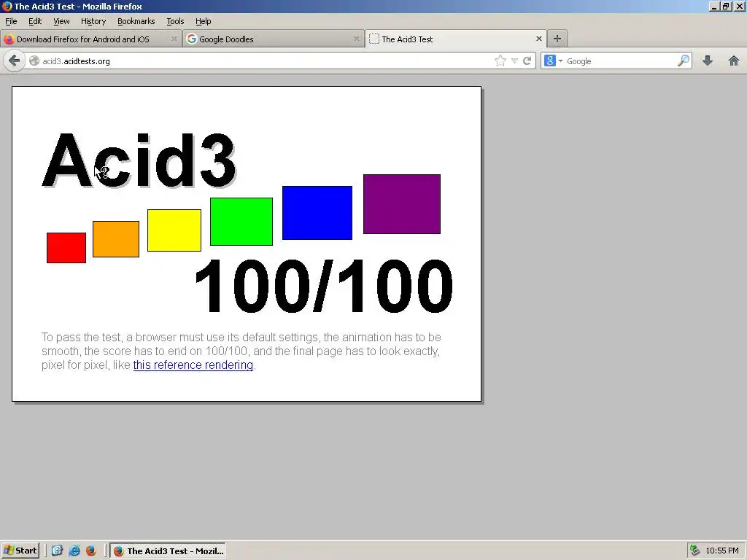747x560 pixels.
Task: Close the Download Firefox tab
Action: [x=174, y=39]
